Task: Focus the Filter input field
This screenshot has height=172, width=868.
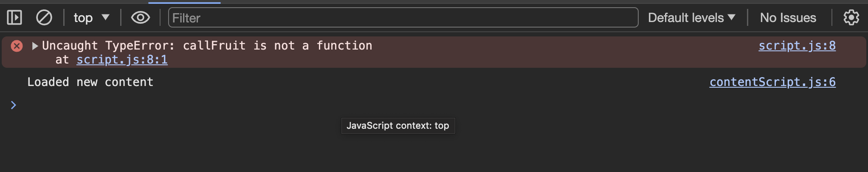Action: (403, 18)
